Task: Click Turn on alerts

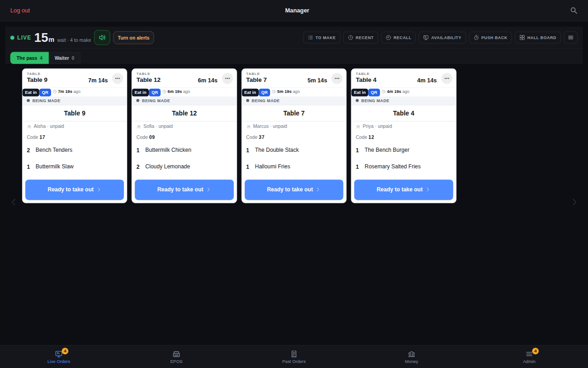Action: click(x=133, y=38)
